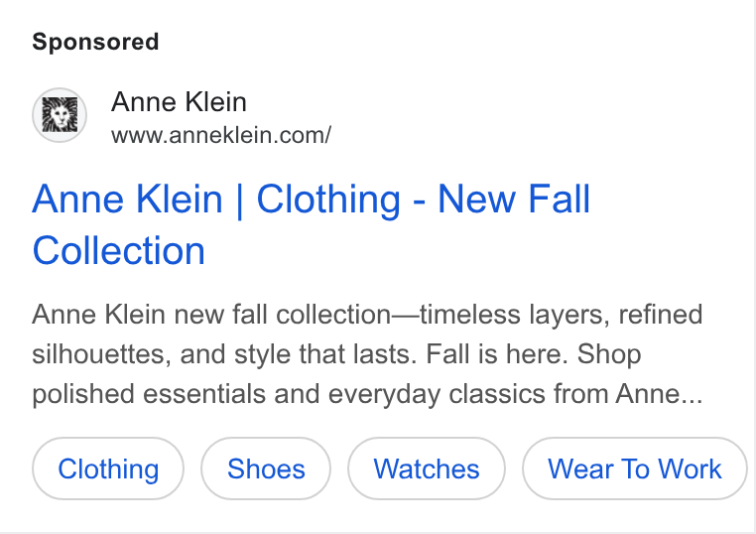The height and width of the screenshot is (534, 756).
Task: Click the vertical divider at the right edge
Action: pos(754,267)
